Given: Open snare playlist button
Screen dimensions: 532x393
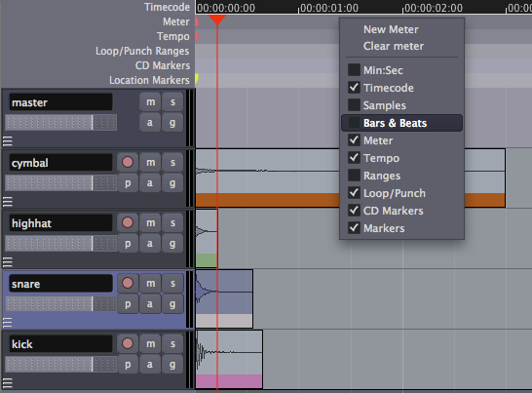Looking at the screenshot, I should click(128, 303).
